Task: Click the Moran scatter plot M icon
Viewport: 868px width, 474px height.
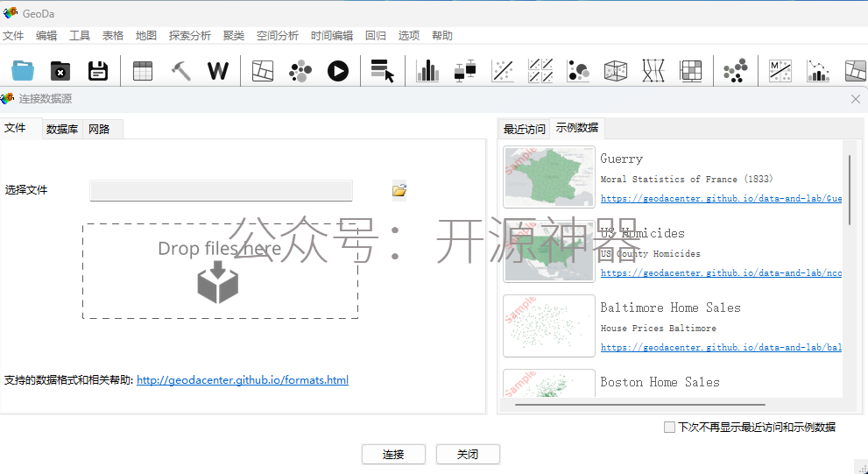Action: click(x=780, y=71)
